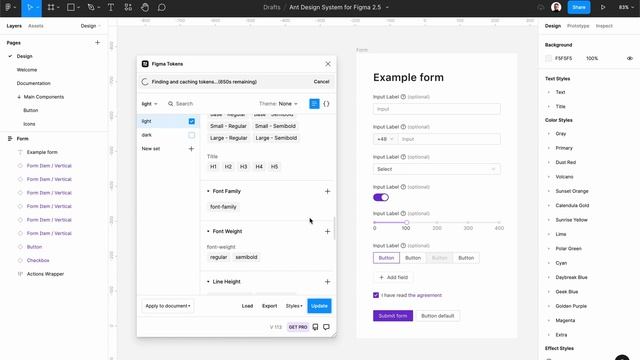The height and width of the screenshot is (360, 640).
Task: Open the light token set dropdown
Action: (149, 104)
